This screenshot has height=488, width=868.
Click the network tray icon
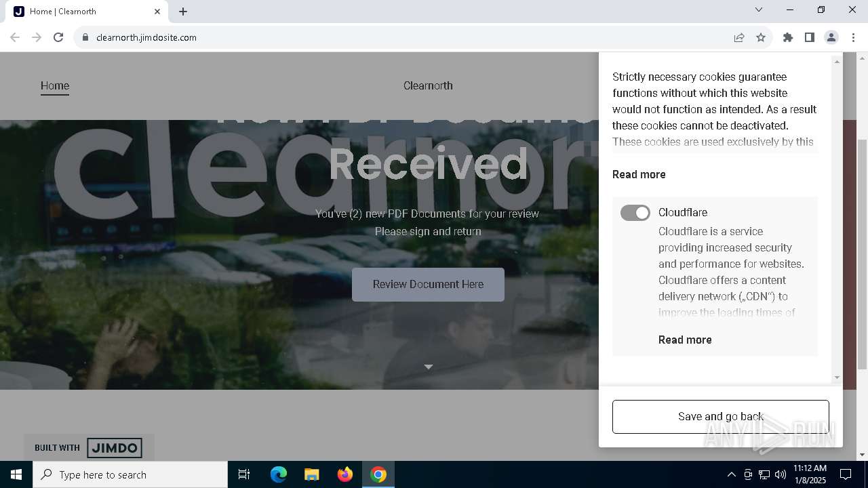pyautogui.click(x=764, y=474)
